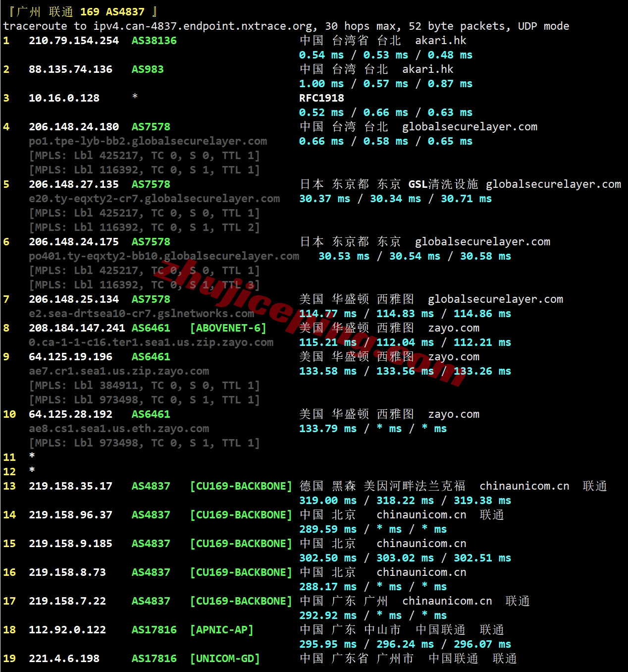The image size is (628, 672).
Task: Select IP address 219.158.35.17 on hop 13
Action: point(70,486)
